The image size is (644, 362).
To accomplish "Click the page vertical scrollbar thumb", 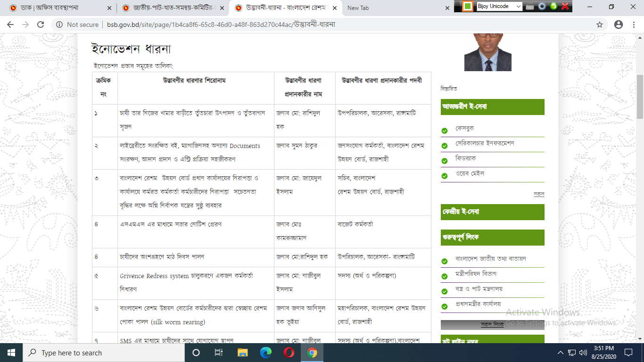I will click(640, 97).
